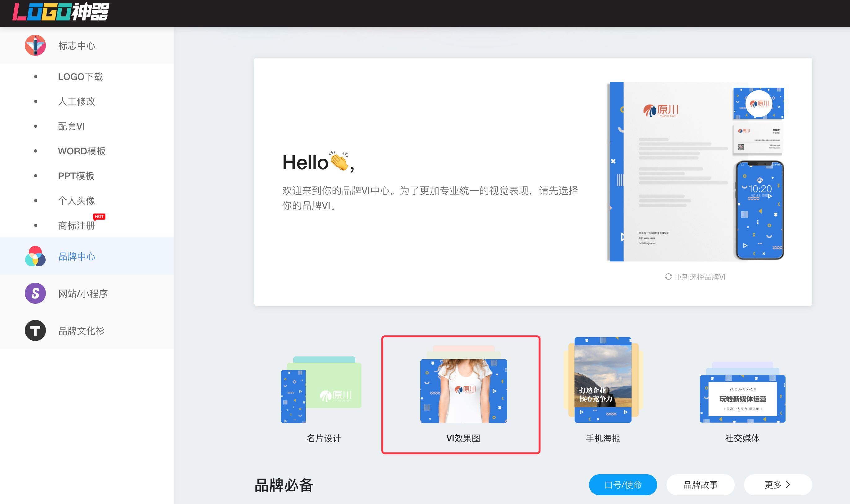Open the 手机海报 poster thumbnail

(x=603, y=380)
